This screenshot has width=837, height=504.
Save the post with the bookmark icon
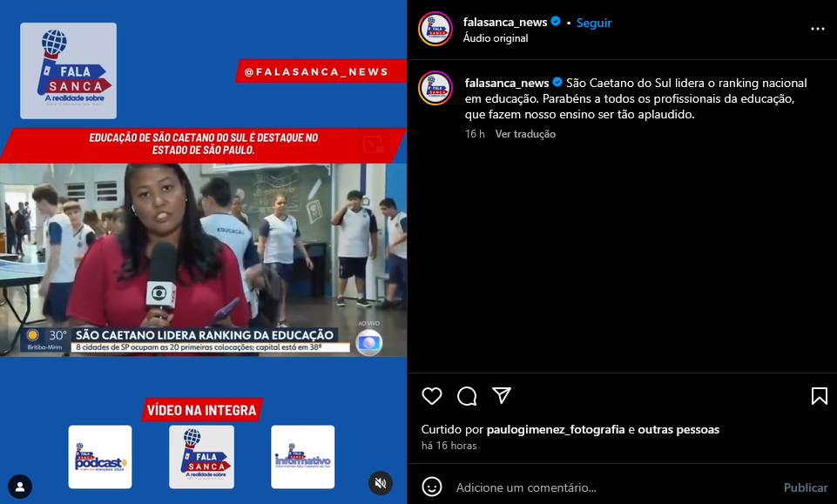click(x=820, y=396)
